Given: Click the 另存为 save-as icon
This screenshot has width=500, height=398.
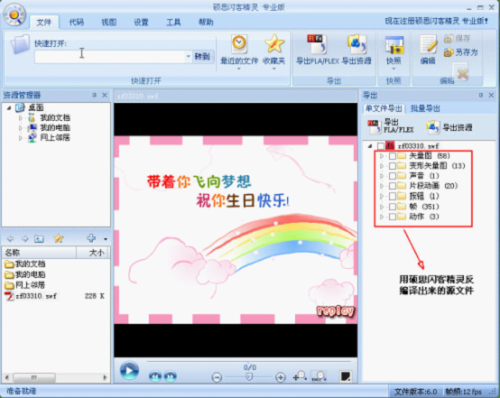Looking at the screenshot, I should tap(448, 52).
